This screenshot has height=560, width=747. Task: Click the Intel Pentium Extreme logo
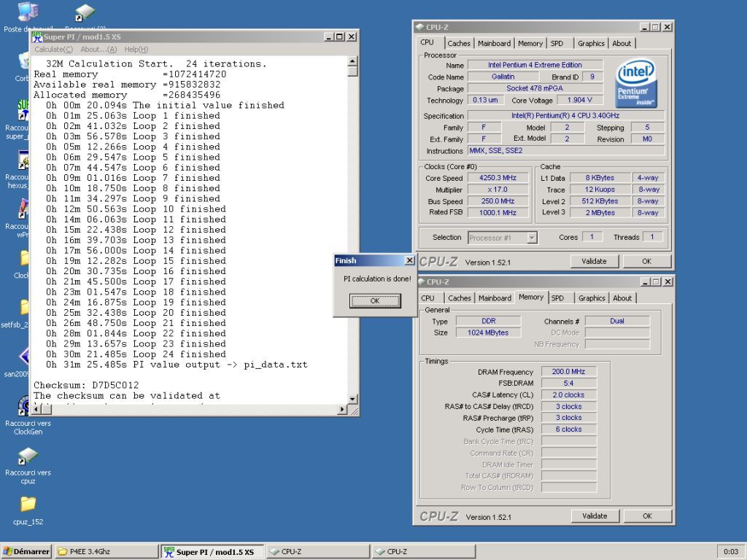pyautogui.click(x=636, y=83)
